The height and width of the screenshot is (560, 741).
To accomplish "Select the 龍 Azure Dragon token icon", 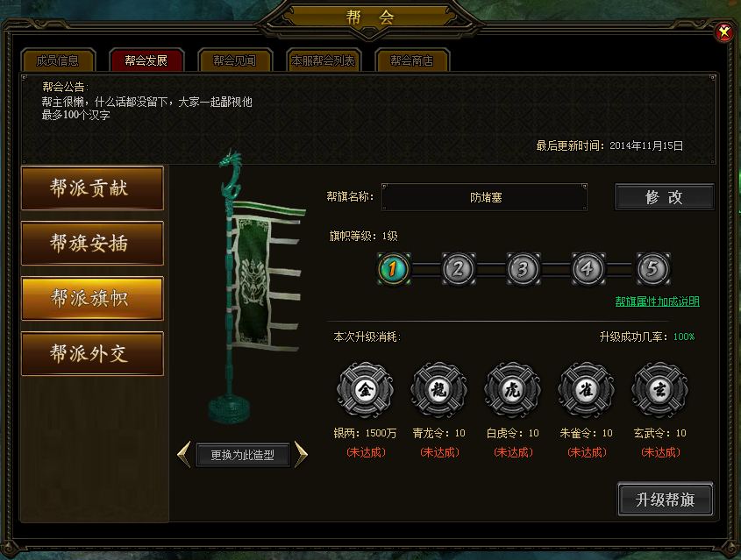I will coord(438,390).
